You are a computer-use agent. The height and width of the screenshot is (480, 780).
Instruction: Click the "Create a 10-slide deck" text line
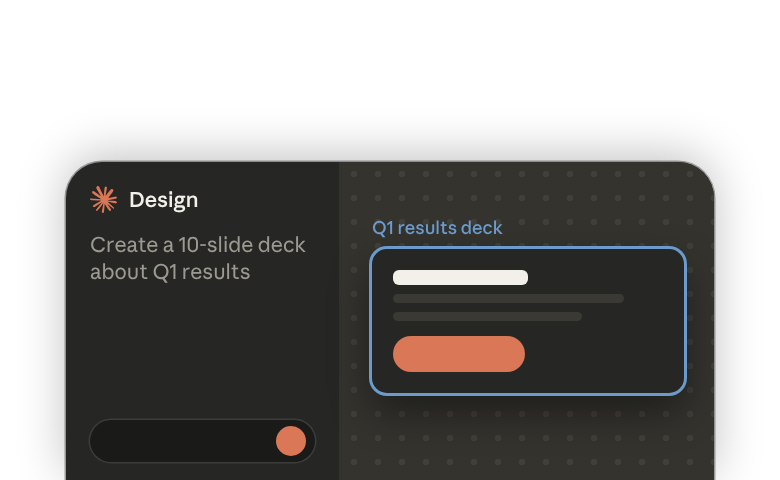coord(197,245)
